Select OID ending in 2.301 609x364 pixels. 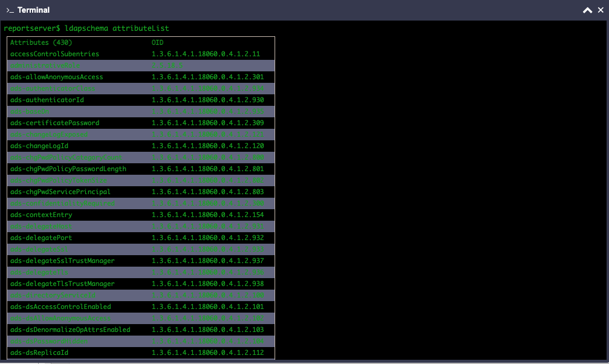click(x=208, y=77)
